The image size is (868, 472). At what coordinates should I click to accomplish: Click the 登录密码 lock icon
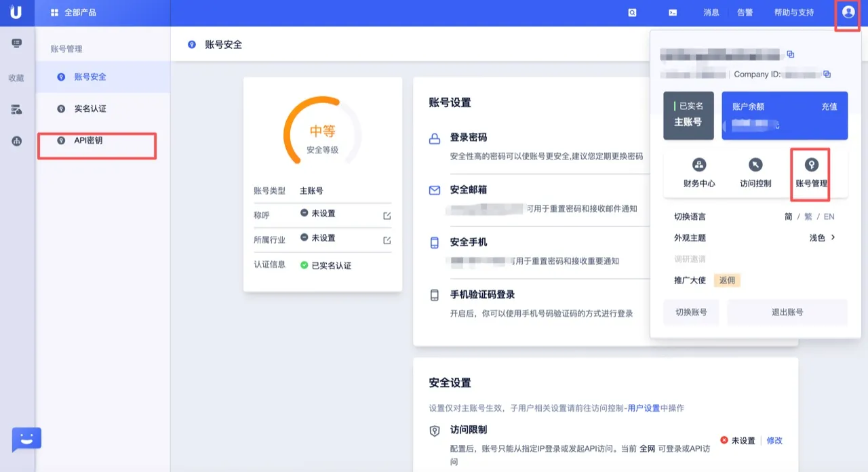click(435, 139)
